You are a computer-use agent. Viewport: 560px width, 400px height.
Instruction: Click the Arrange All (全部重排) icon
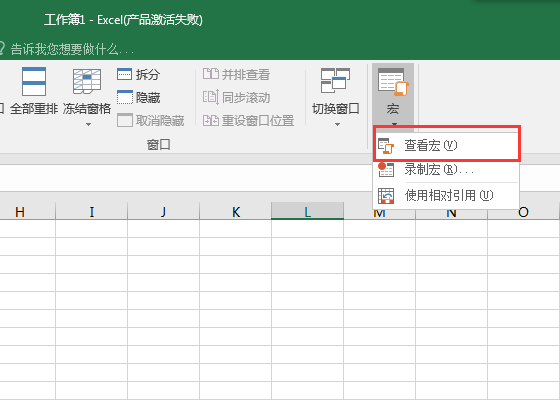[x=34, y=82]
